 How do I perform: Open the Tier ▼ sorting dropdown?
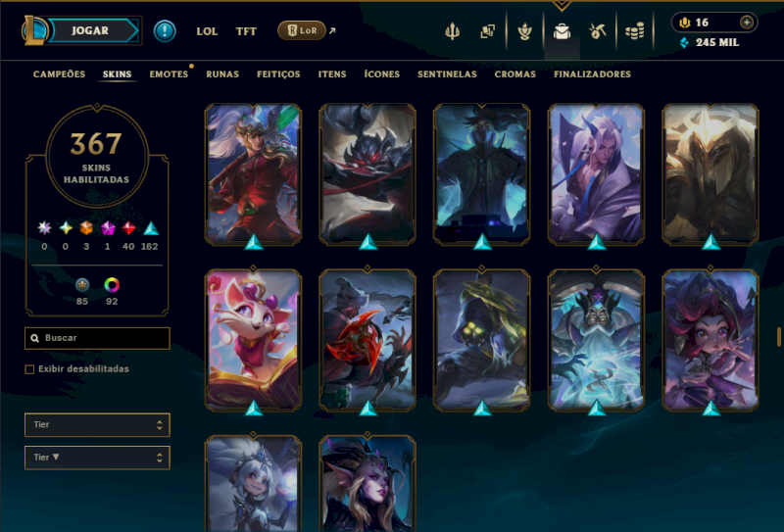point(97,458)
